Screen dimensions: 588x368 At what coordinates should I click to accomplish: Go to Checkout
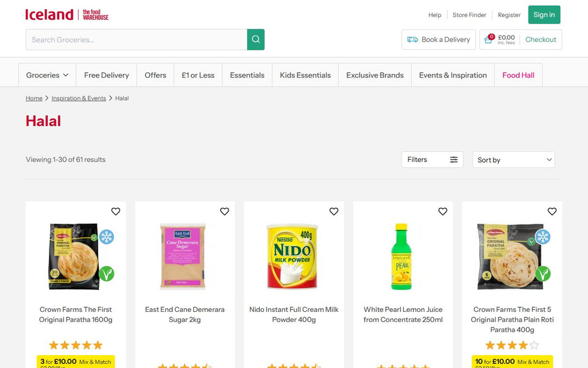pyautogui.click(x=540, y=40)
